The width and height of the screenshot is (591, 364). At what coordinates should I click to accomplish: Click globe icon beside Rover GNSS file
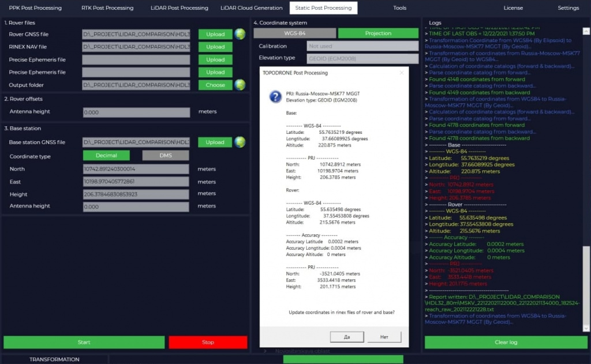pos(240,34)
